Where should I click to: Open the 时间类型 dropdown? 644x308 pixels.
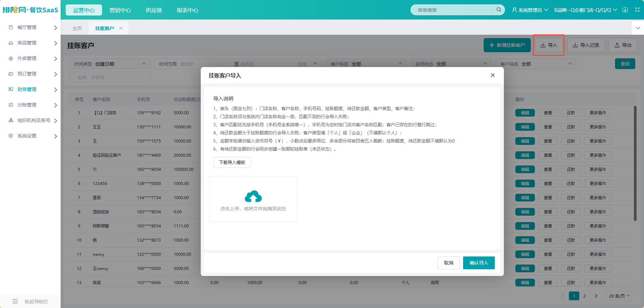[110, 64]
